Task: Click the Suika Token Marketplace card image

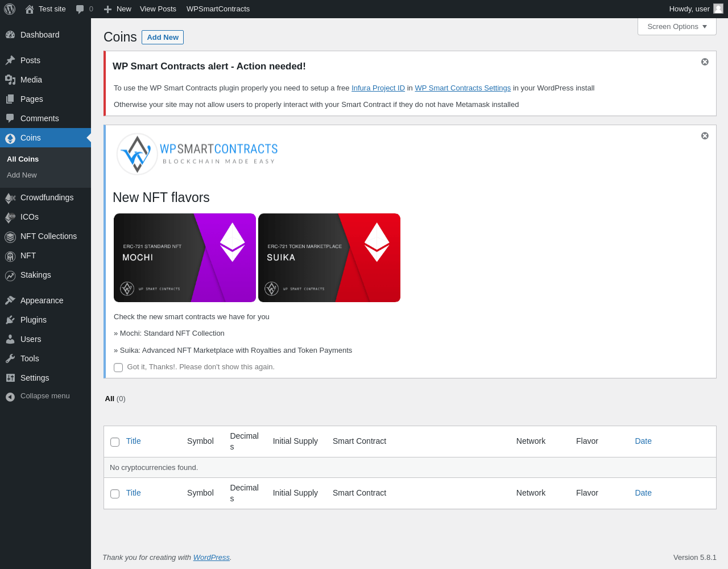Action: click(x=329, y=258)
